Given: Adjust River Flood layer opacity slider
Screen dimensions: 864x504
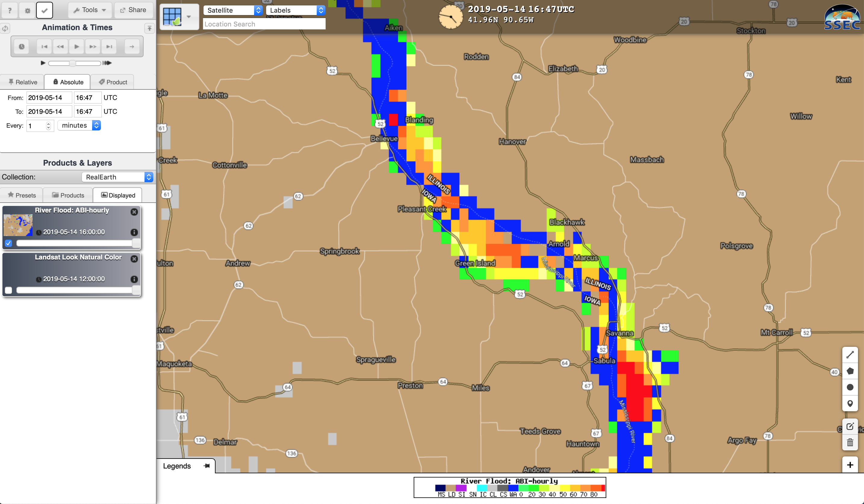Looking at the screenshot, I should point(78,243).
